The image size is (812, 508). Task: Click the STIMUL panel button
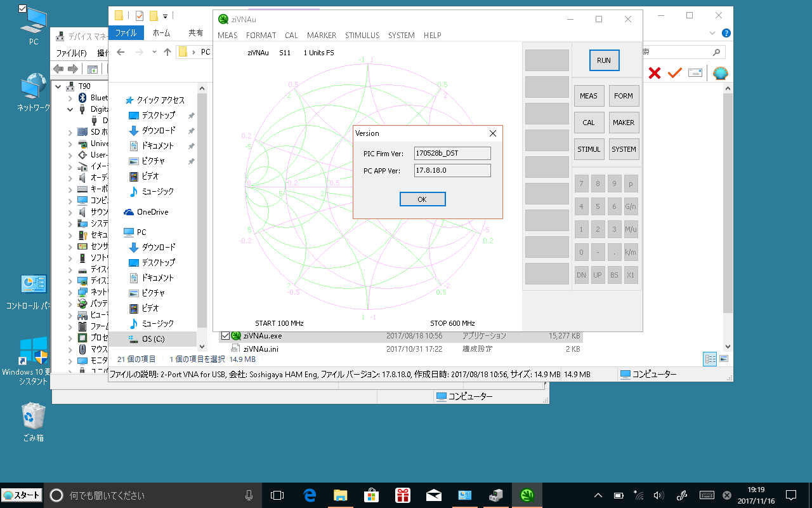click(589, 149)
